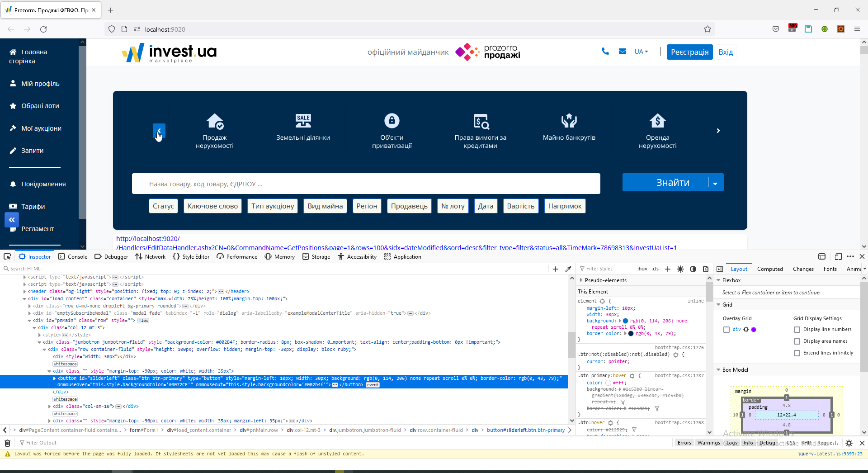Open the Network tab
Image resolution: width=868 pixels, height=473 pixels.
151,256
